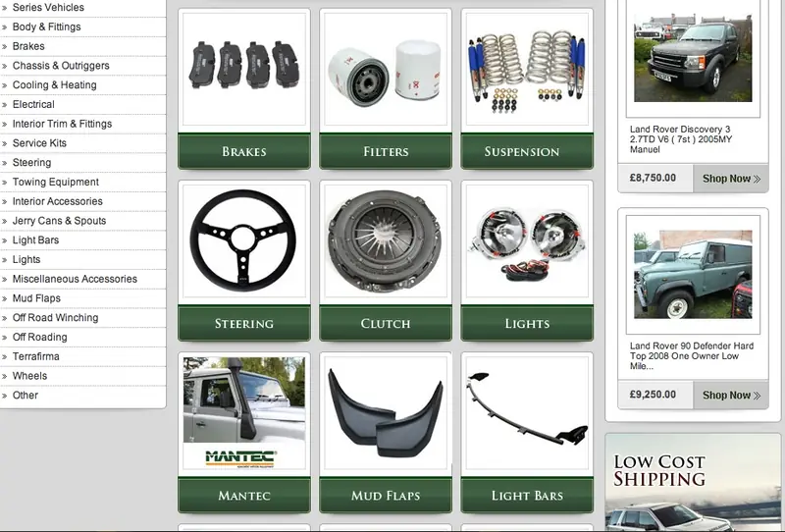
Task: Click arrow bullet beside Wheels
Action: pyautogui.click(x=5, y=376)
